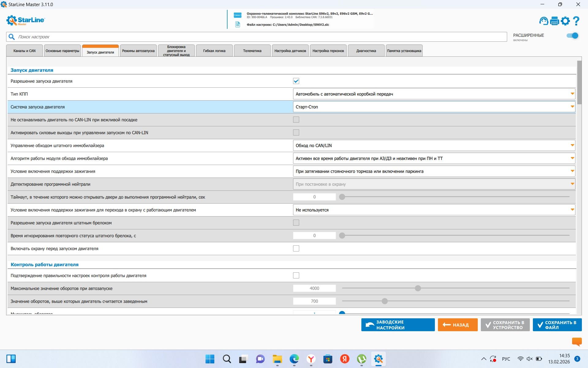This screenshot has height=368, width=588.
Task: Click the Заводские настройки button
Action: click(x=398, y=325)
